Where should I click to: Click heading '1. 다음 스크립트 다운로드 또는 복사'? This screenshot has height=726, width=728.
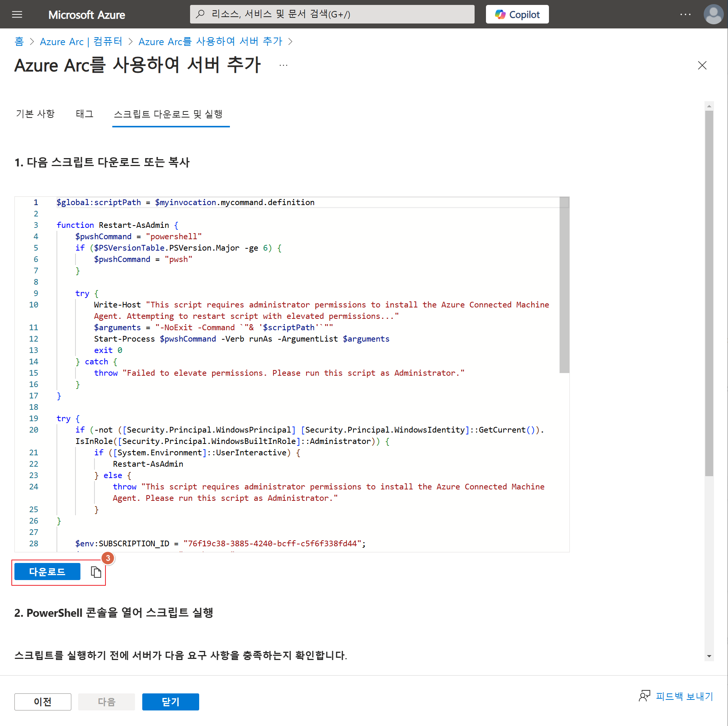pyautogui.click(x=102, y=162)
